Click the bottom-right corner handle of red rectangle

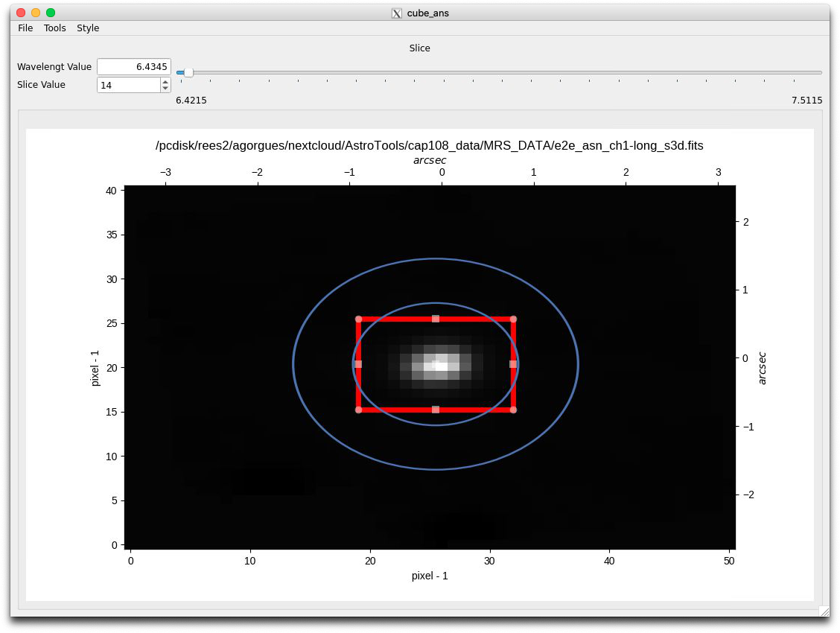[513, 410]
